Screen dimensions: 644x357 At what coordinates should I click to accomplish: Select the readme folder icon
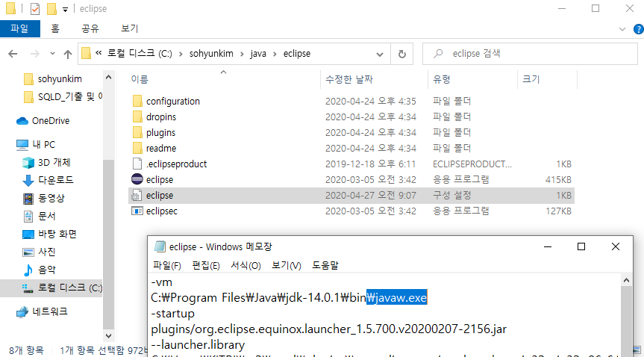137,148
